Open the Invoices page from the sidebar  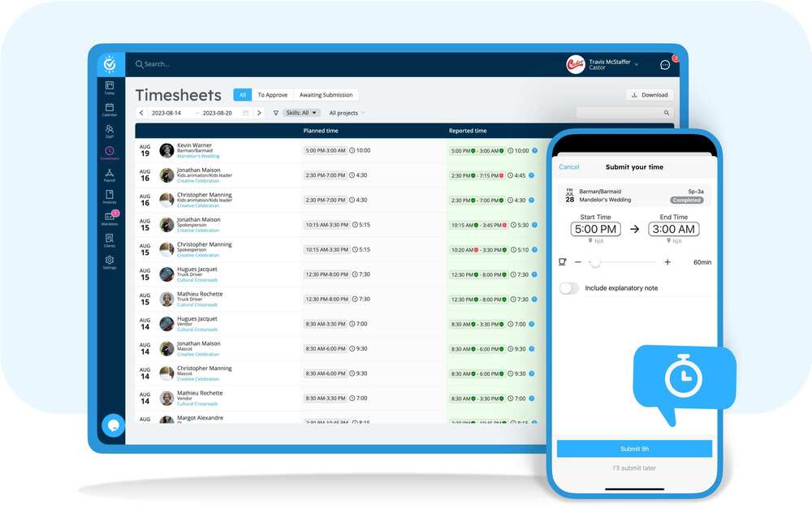click(x=110, y=196)
